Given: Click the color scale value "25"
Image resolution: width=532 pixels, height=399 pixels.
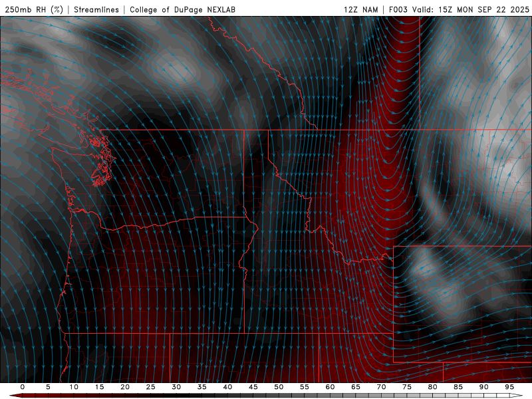Looking at the screenshot, I should (x=151, y=387).
